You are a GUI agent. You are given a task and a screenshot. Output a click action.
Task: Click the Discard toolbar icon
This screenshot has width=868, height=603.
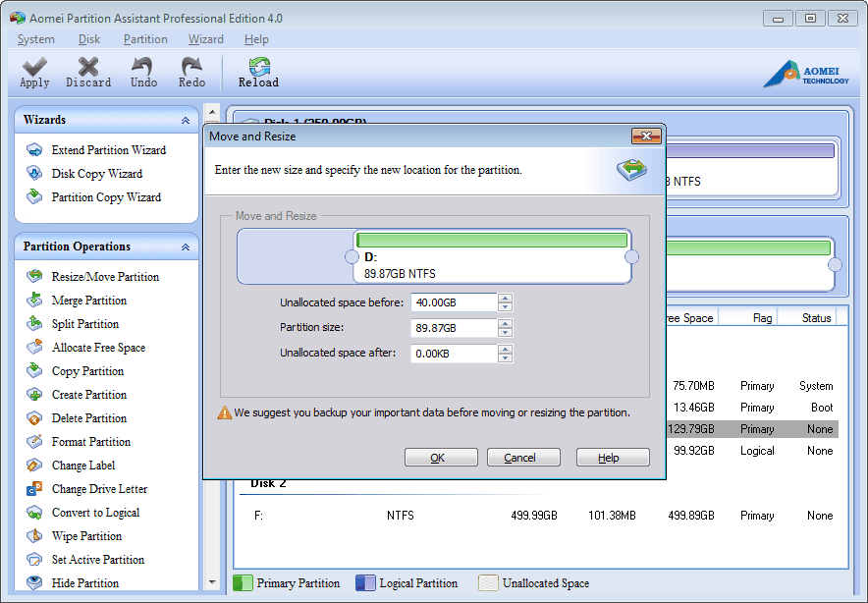pos(88,67)
